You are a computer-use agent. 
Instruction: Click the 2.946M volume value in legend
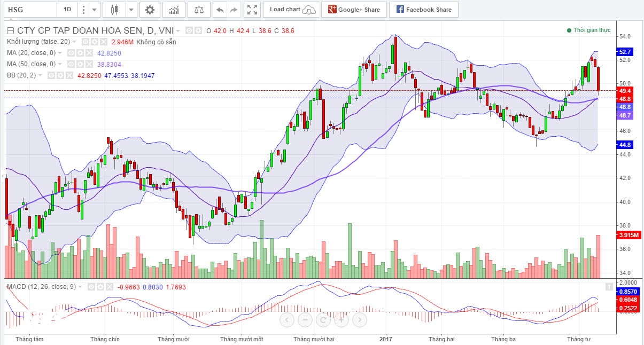[122, 42]
